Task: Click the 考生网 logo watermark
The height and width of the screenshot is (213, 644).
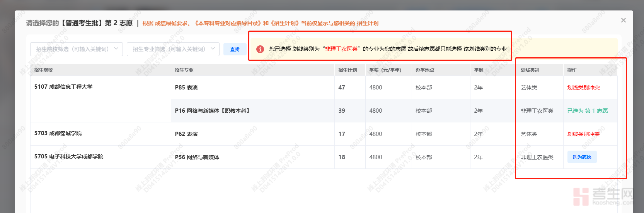Action: click(x=603, y=196)
